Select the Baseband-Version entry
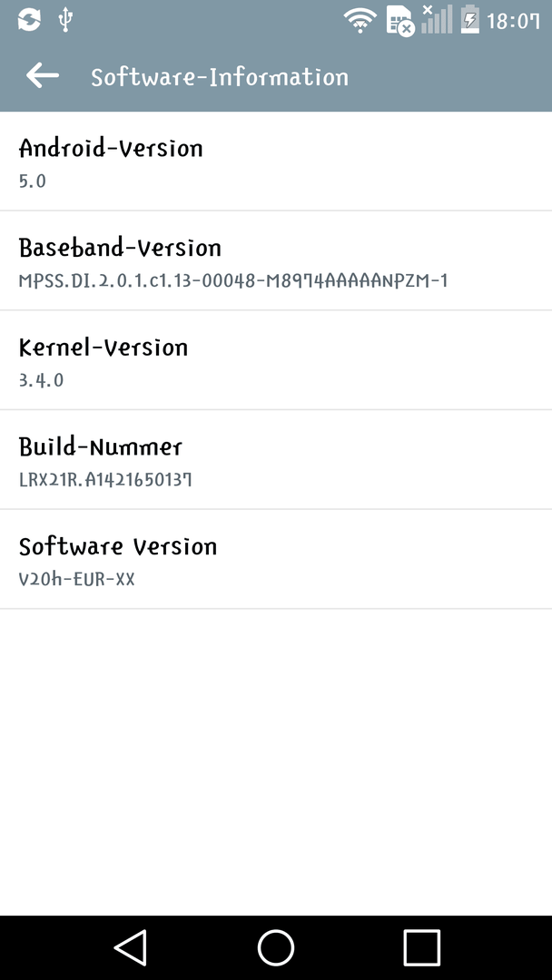The height and width of the screenshot is (980, 552). [276, 260]
